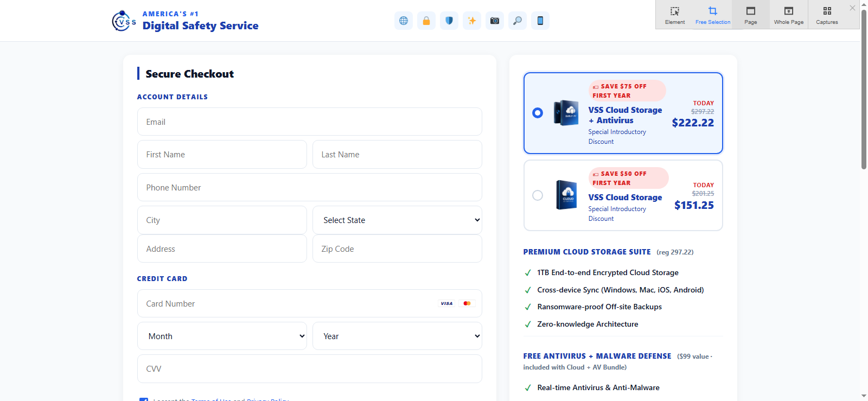Viewport: 868px width, 401px height.
Task: Click the "Digital Safety Service" site title
Action: coord(200,26)
